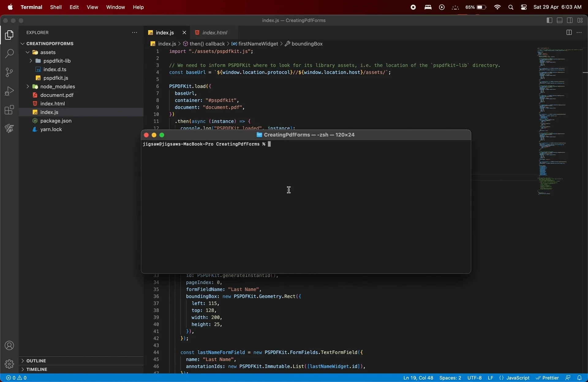Screen dimensions: 588x382
Task: Toggle the bottom panel visibility icon
Action: point(560,20)
